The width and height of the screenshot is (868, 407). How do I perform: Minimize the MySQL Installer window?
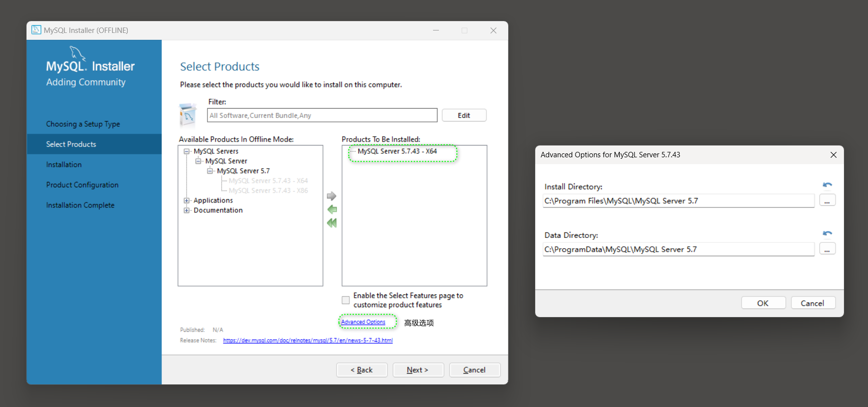(436, 30)
